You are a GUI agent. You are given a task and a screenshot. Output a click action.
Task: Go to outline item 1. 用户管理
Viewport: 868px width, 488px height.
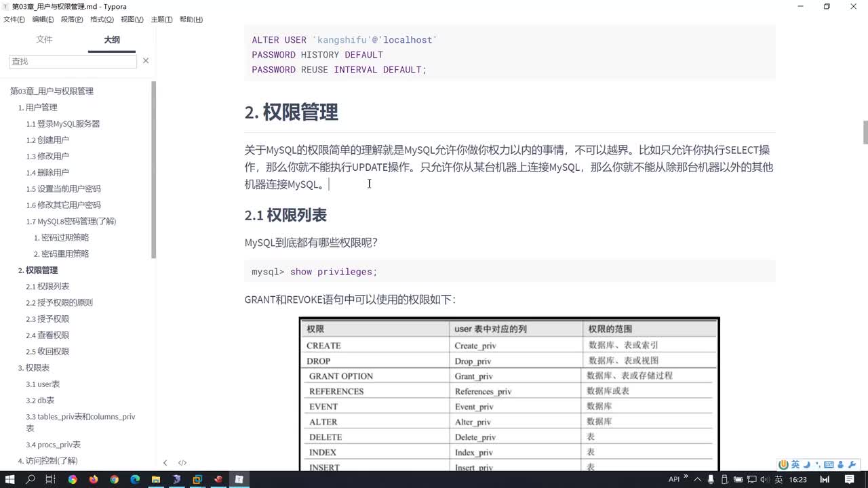pyautogui.click(x=37, y=107)
